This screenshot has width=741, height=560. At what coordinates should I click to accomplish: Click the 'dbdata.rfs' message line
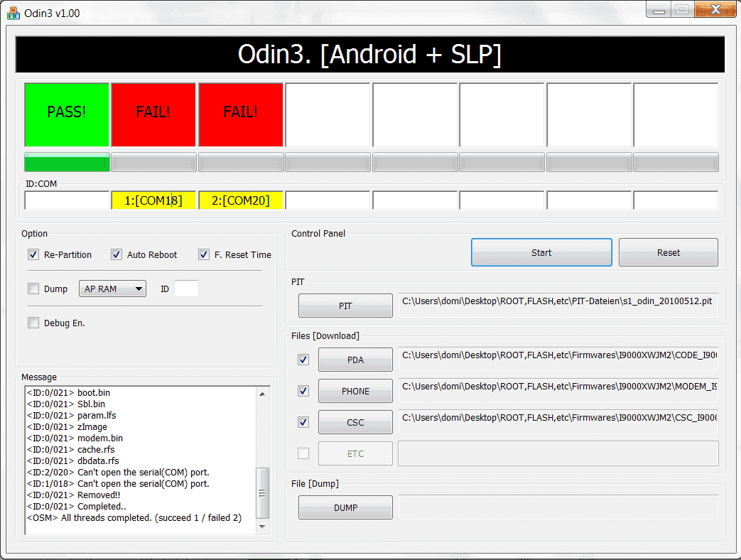pos(72,461)
